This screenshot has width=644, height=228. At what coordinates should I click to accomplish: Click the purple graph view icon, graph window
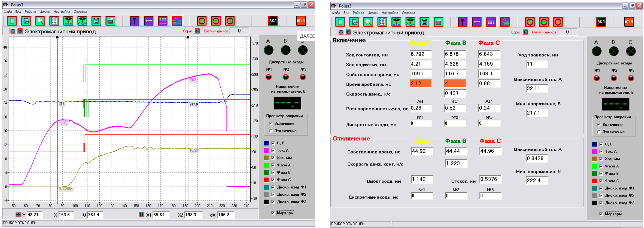[177, 21]
